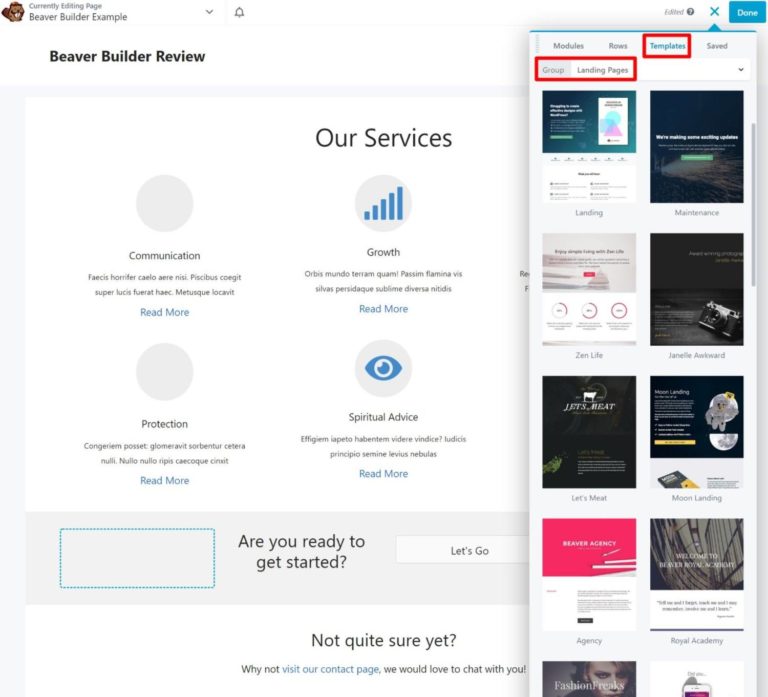Click the empty Communication circle icon
Screen dimensions: 768x697
pos(165,203)
